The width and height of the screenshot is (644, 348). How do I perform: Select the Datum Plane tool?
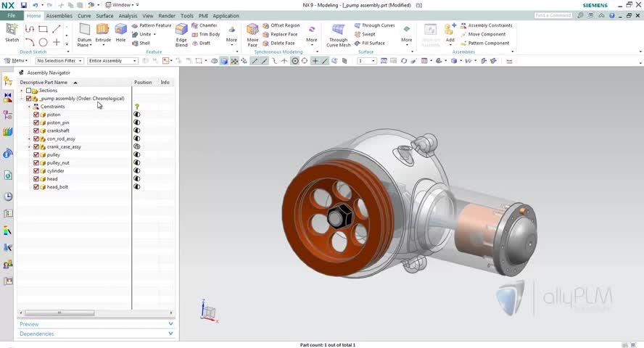tap(84, 35)
